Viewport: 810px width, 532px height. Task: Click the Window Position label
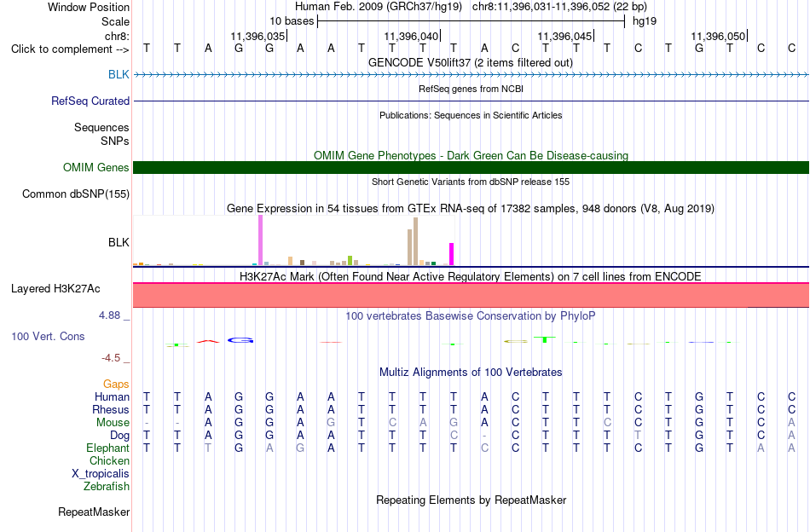click(89, 7)
